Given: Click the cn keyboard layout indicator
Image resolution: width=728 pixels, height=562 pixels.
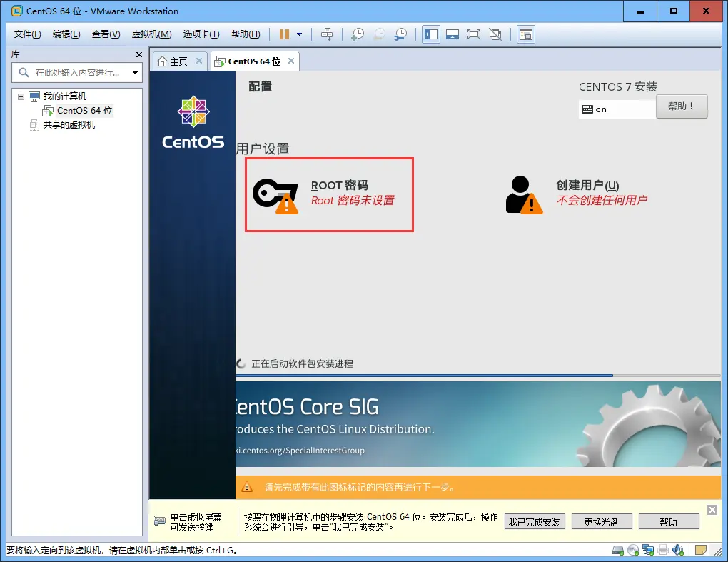Looking at the screenshot, I should (617, 109).
